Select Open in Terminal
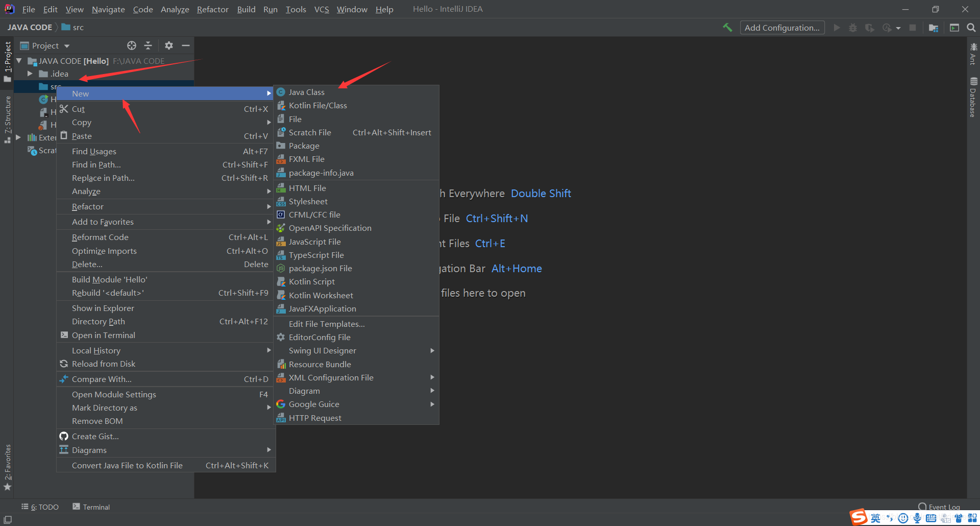 [x=166, y=335]
